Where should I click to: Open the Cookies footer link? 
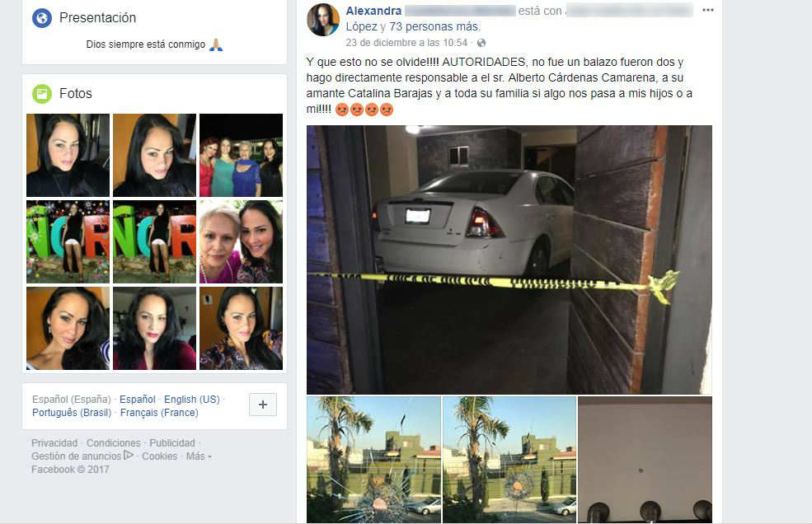159,456
